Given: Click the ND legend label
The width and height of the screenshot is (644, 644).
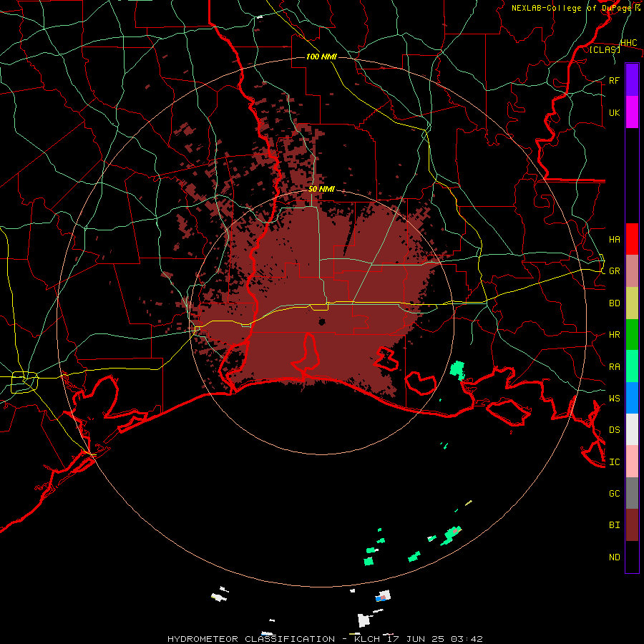Looking at the screenshot, I should (x=614, y=557).
